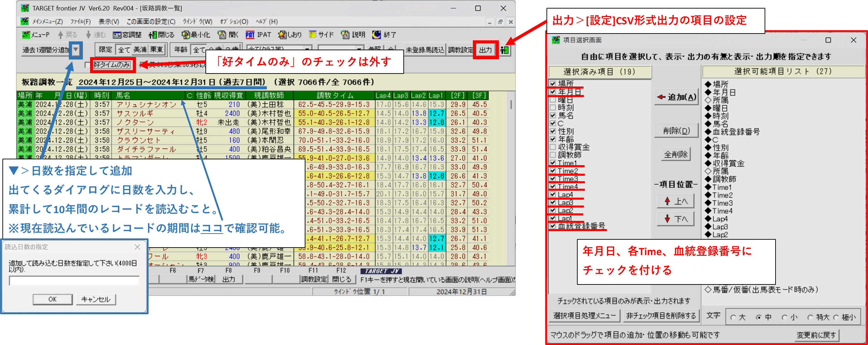Viewport: 868px width, 345px height.
Task: Open the 過去1週間分追加 dropdown arrow
Action: click(76, 50)
